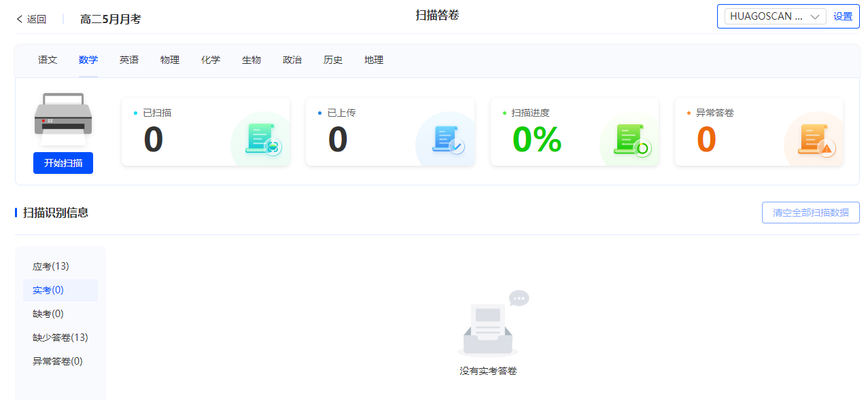
Task: Switch to the 英语 subject tab
Action: tap(129, 60)
